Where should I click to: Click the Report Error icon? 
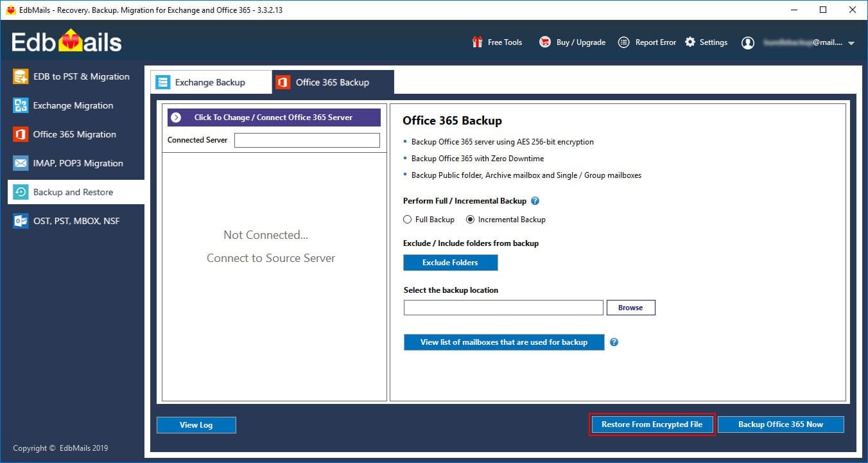click(x=623, y=42)
